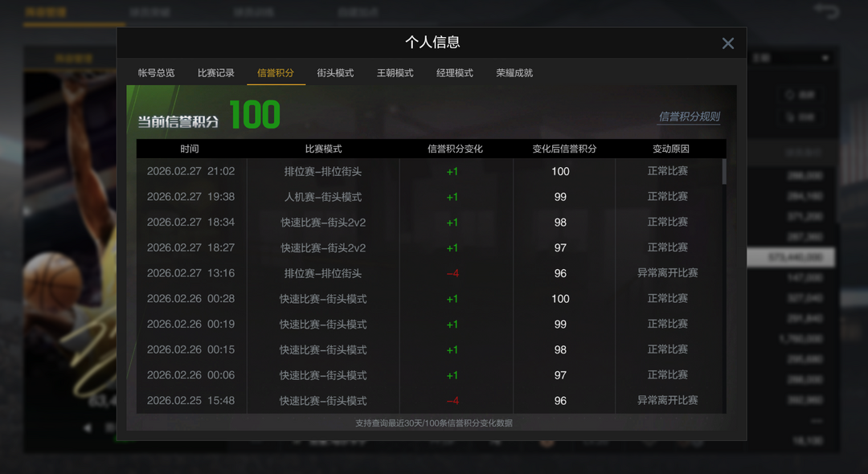
Task: Open the 王朝模式 tab
Action: (x=395, y=73)
